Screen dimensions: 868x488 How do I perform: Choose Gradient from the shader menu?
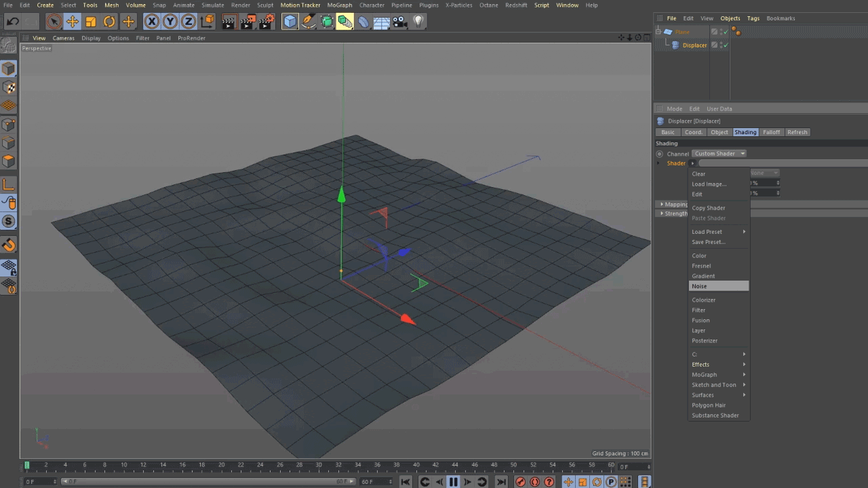[x=719, y=276]
